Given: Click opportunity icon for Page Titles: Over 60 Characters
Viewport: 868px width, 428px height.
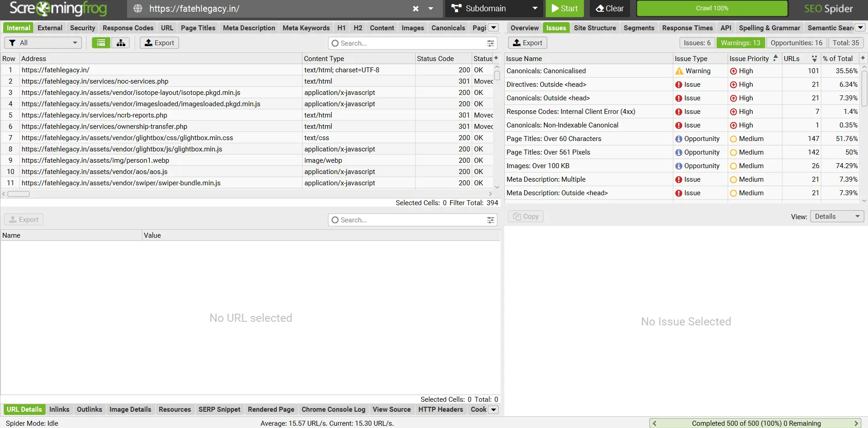Looking at the screenshot, I should tap(679, 139).
